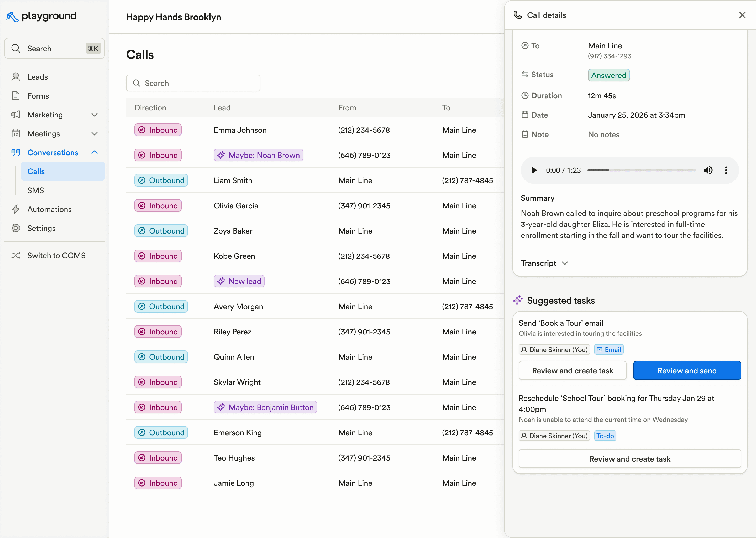Click the Marketing megaphone icon
Screen dimensions: 756x538
point(16,115)
